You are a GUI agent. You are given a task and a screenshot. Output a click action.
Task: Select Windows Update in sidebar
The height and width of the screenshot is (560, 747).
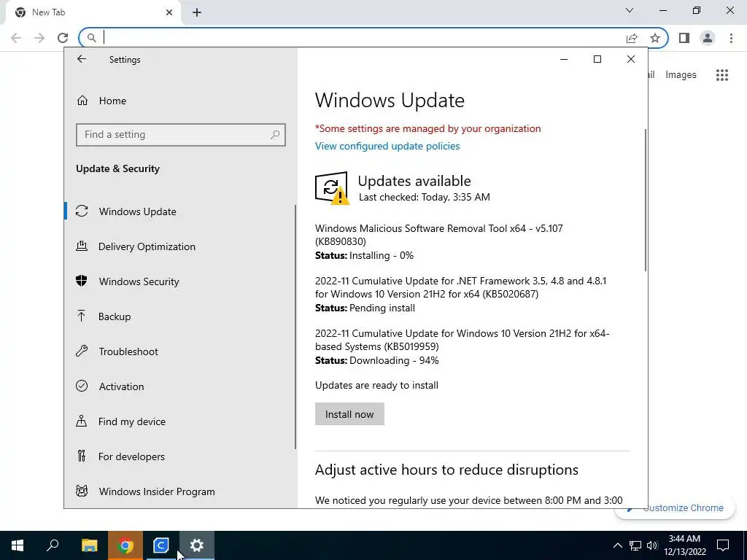pos(138,211)
